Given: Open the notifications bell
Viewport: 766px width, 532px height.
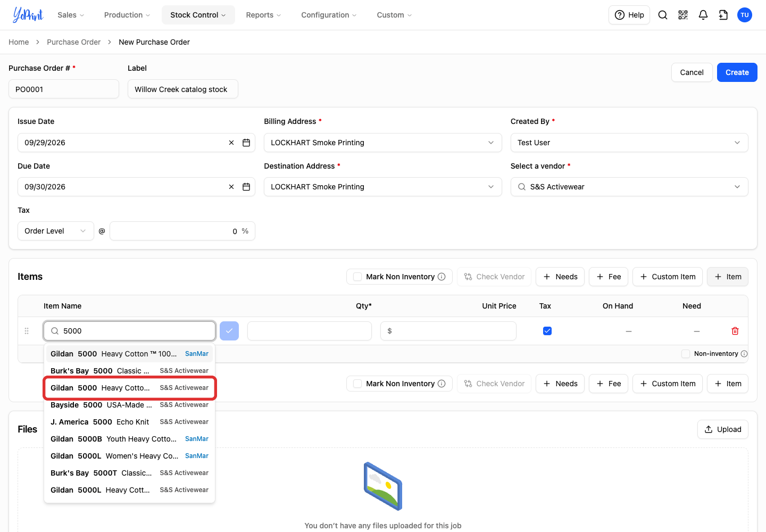Looking at the screenshot, I should click(703, 15).
